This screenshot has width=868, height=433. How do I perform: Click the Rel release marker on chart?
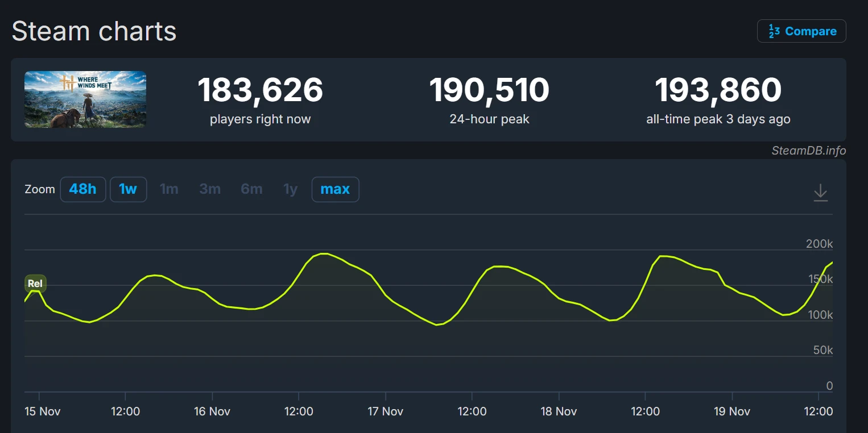(x=35, y=283)
